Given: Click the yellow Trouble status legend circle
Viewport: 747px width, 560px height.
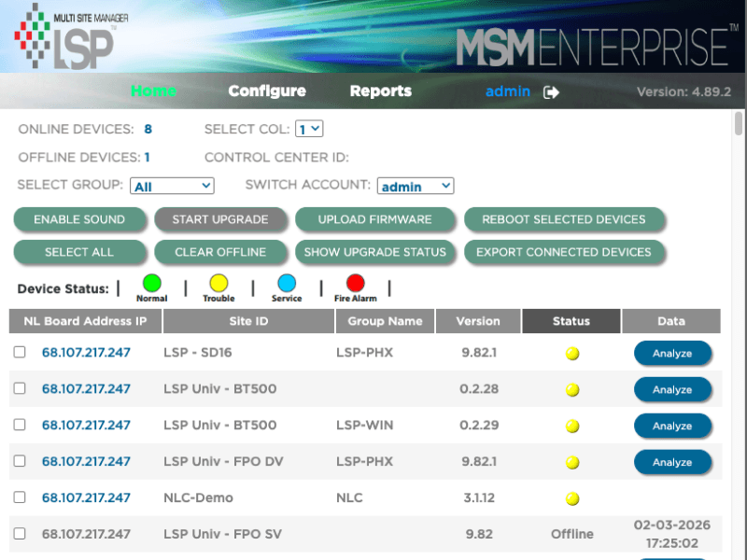Looking at the screenshot, I should pos(218,283).
